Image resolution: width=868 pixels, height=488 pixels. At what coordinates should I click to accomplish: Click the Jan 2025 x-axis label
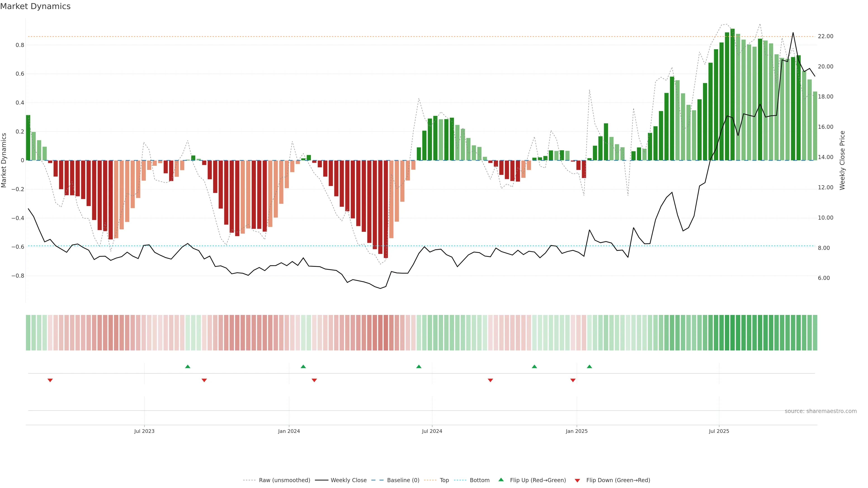[x=577, y=431]
